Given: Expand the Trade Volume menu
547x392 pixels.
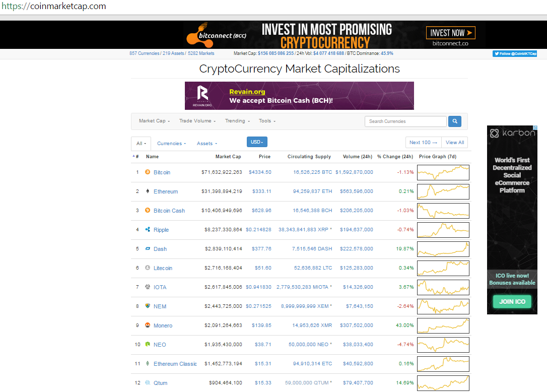Looking at the screenshot, I should pyautogui.click(x=197, y=121).
